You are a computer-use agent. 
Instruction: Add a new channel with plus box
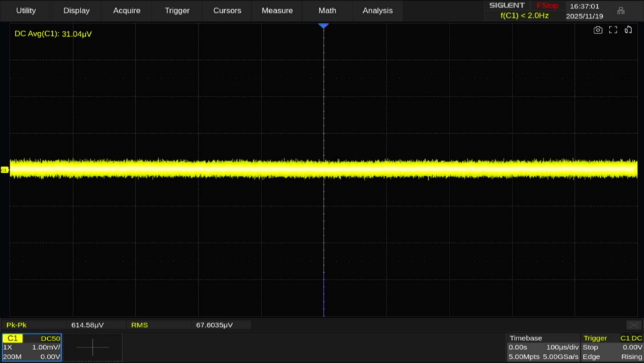92,348
